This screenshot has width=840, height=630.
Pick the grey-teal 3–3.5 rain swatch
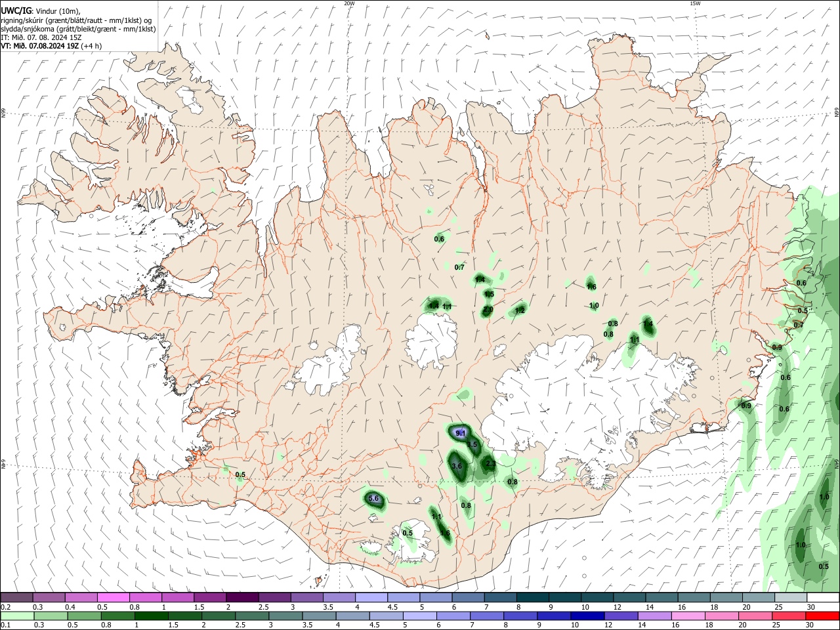click(285, 616)
